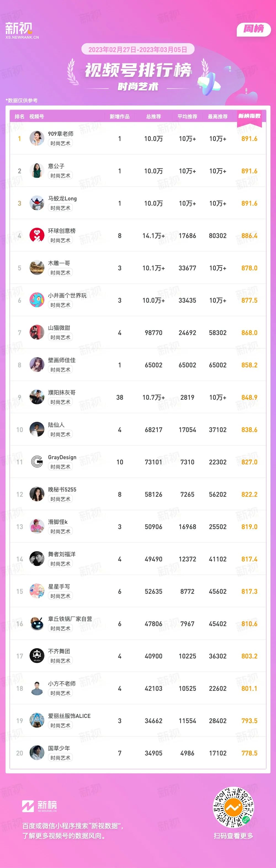Select the 平均推荐 column header
The image size is (276, 868).
(187, 117)
